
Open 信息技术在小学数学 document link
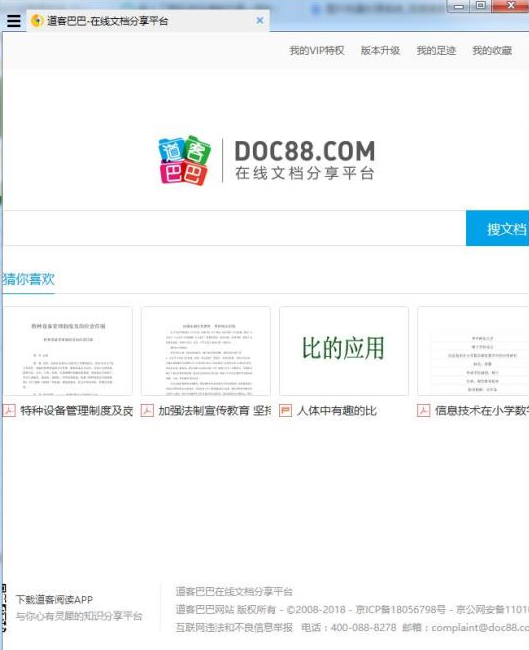coord(482,411)
